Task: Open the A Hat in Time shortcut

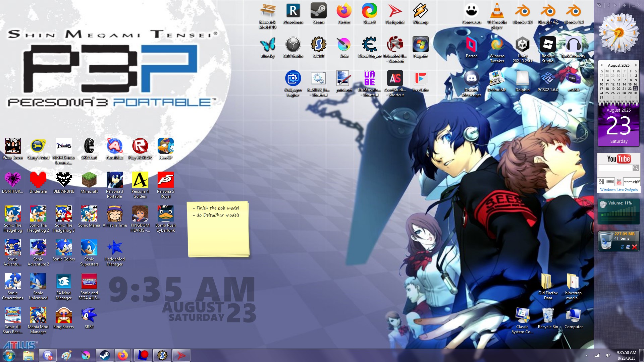Action: tap(115, 217)
